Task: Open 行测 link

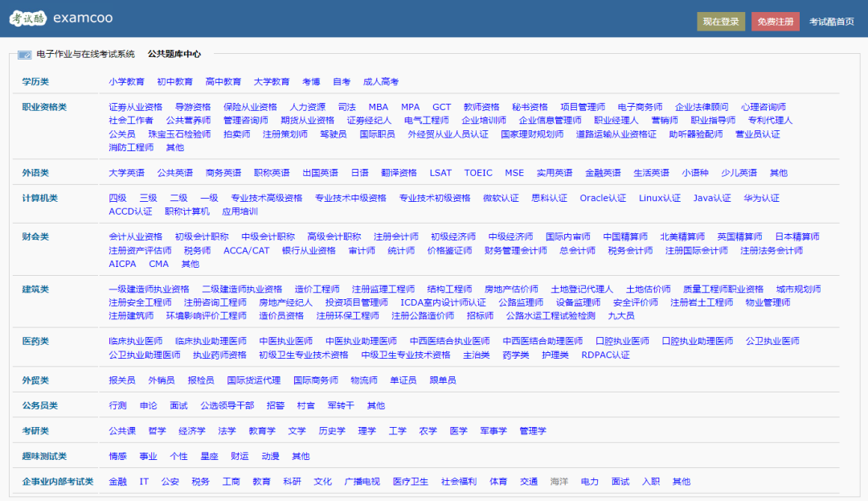Action: [x=117, y=405]
